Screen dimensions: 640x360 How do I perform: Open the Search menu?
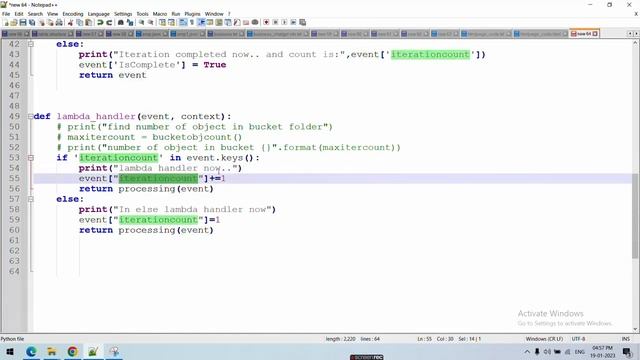tap(35, 14)
